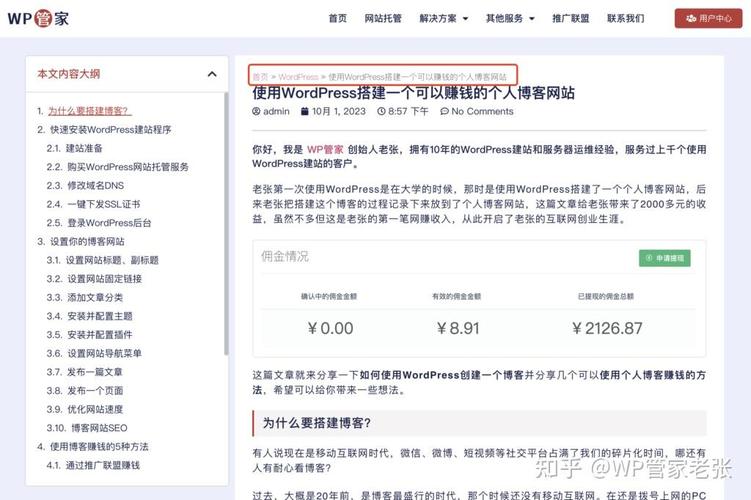This screenshot has height=500, width=751.
Task: Click the WordPress breadcrumb link
Action: pos(298,77)
